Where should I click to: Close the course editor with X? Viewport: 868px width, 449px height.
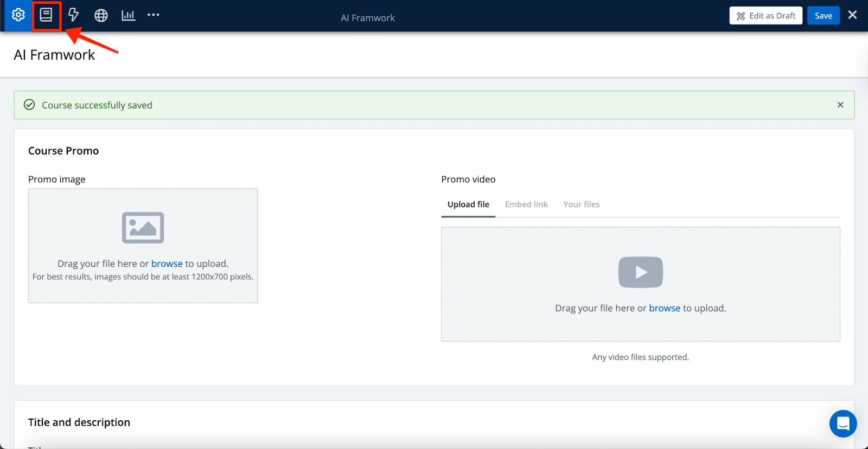[852, 15]
